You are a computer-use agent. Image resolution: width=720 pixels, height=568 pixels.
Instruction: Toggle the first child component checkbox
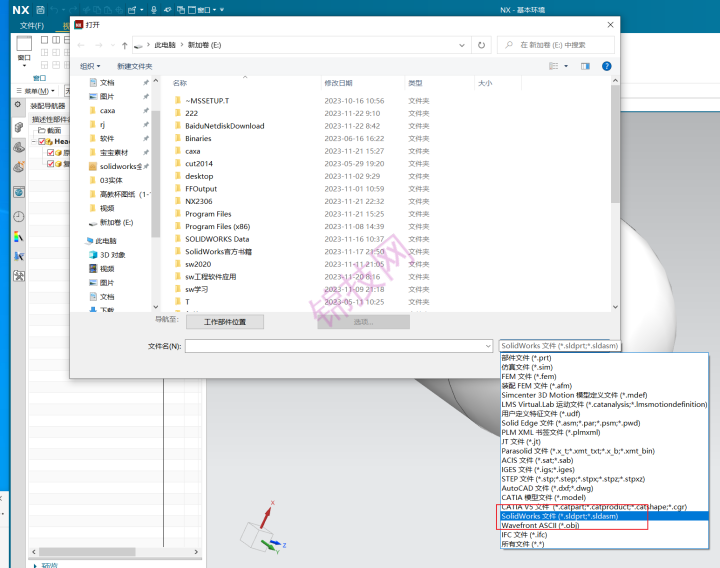[x=51, y=152]
